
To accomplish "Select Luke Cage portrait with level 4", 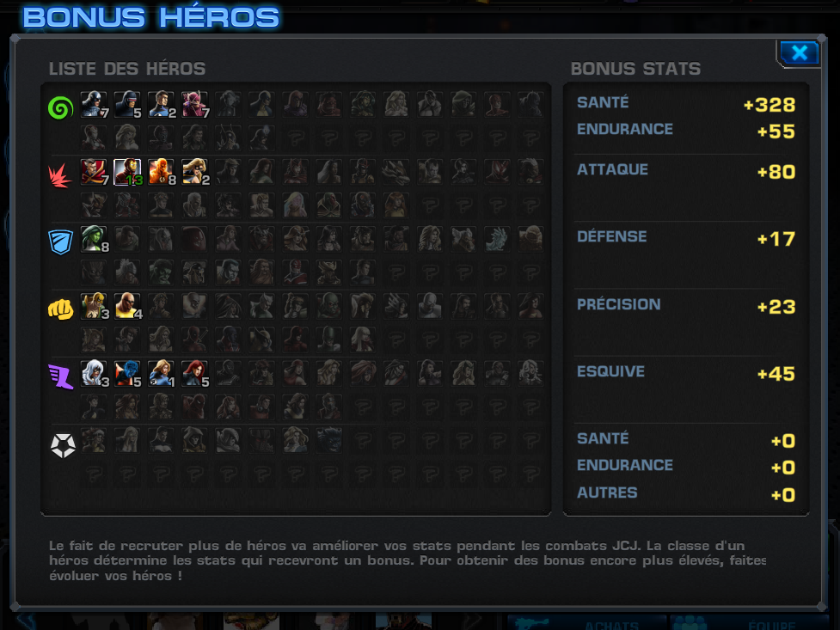I will point(127,307).
